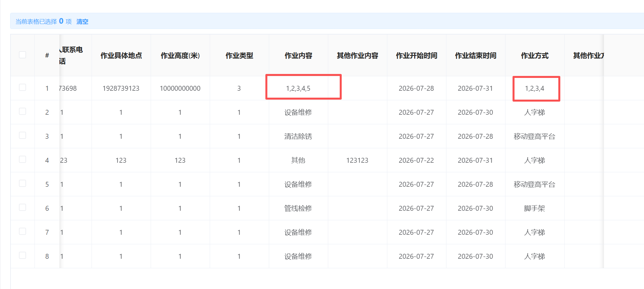Click the # index column header
This screenshot has height=289, width=644.
click(x=47, y=56)
